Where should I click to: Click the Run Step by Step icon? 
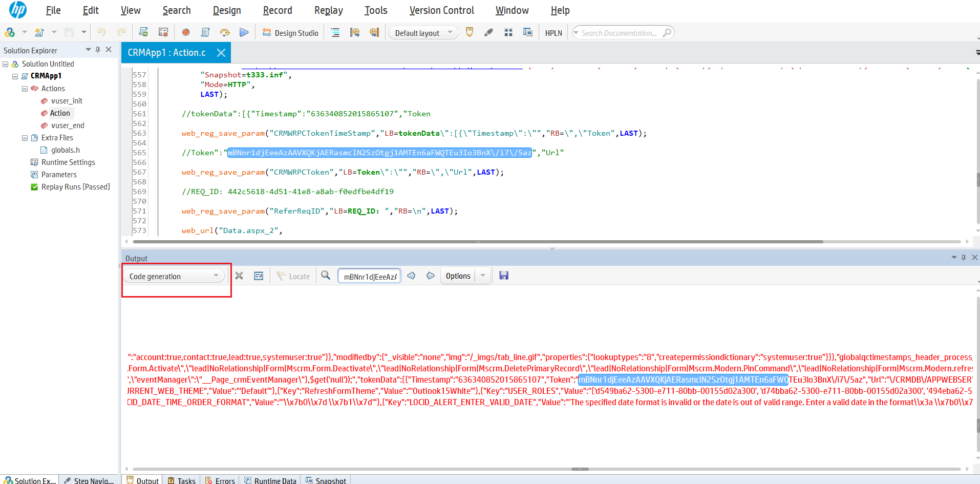(225, 32)
